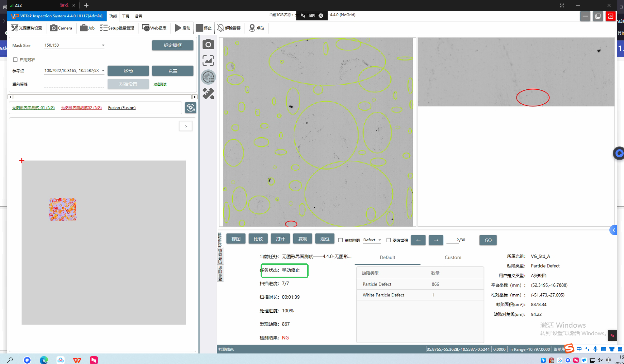Open 光源模块设置 light source settings
This screenshot has width=624, height=364.
tap(26, 28)
